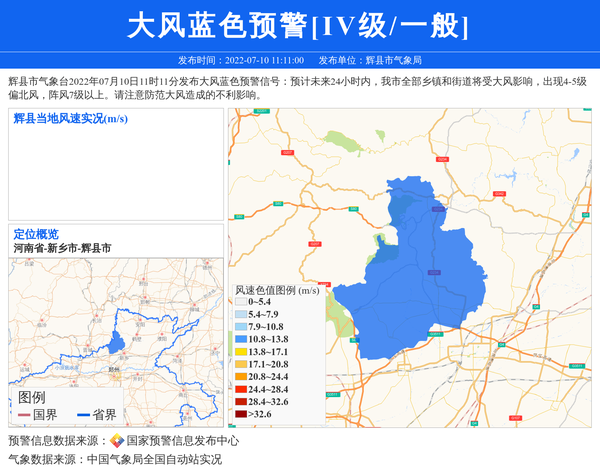
Task: Click the dark red >32.6 swatch
Action: click(x=240, y=413)
